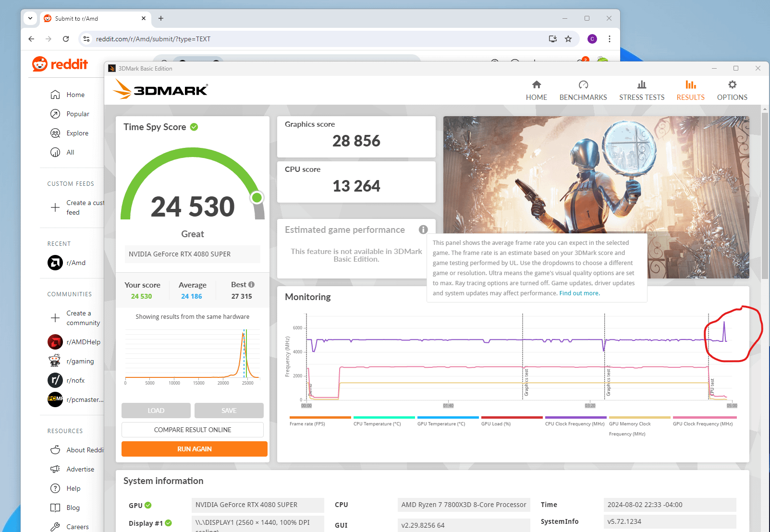
Task: Click the plus icon to create a custom feed
Action: click(55, 207)
